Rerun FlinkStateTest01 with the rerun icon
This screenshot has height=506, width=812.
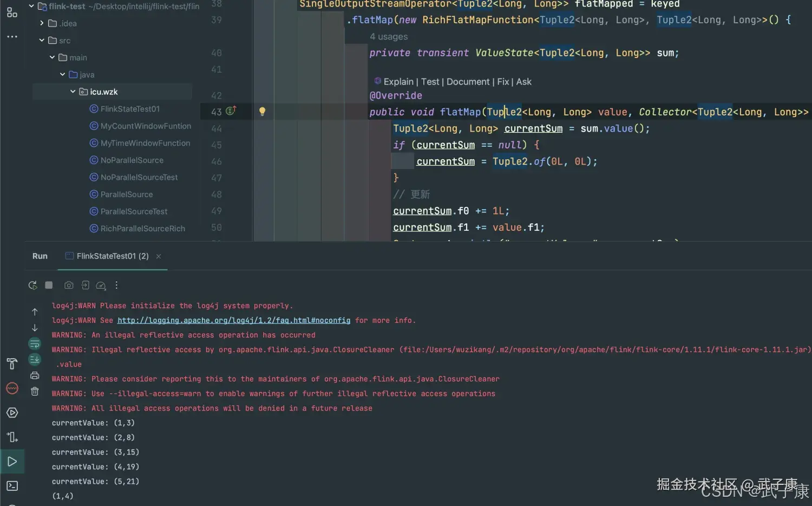pos(33,285)
